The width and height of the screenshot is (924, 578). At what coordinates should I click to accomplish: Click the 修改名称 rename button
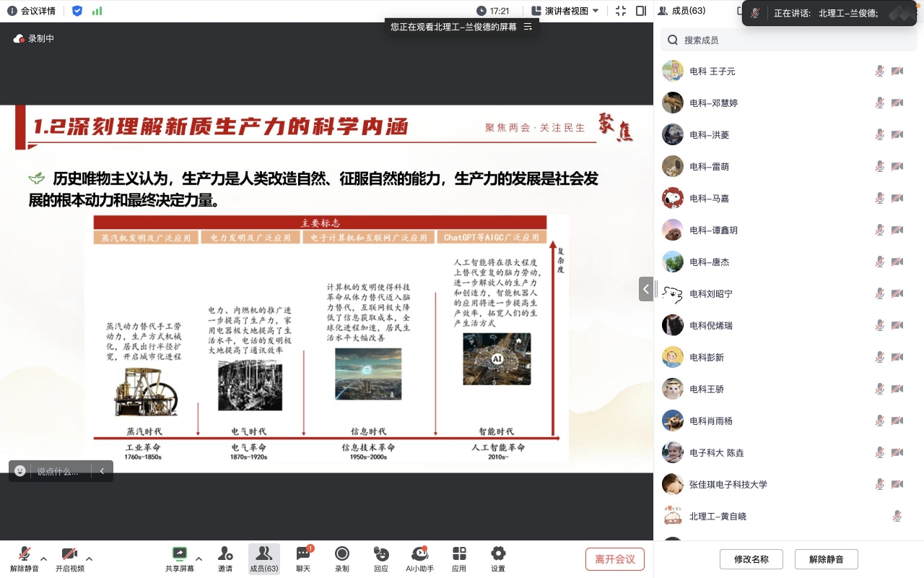[751, 558]
